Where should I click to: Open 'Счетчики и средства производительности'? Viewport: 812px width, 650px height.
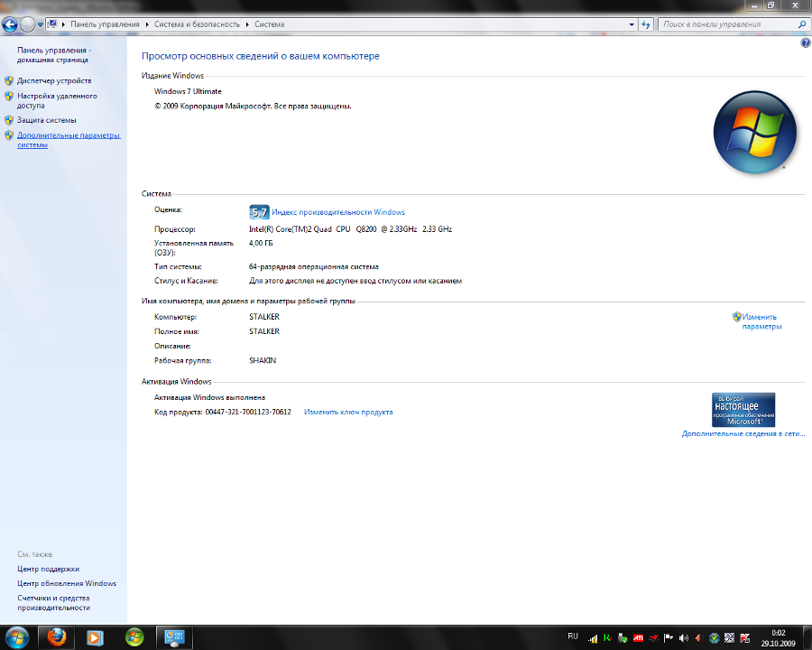click(x=54, y=603)
